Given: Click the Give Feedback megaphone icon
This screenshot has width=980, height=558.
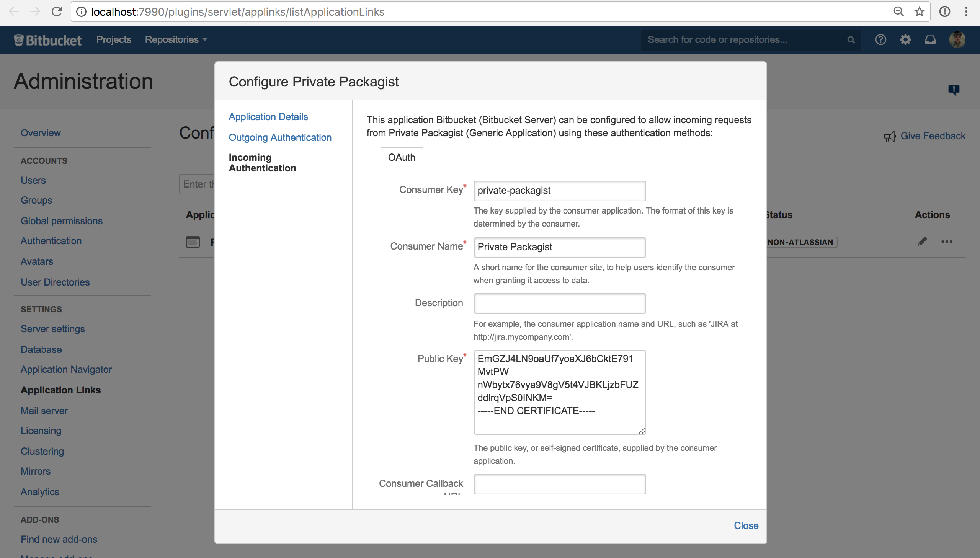Looking at the screenshot, I should [x=890, y=136].
